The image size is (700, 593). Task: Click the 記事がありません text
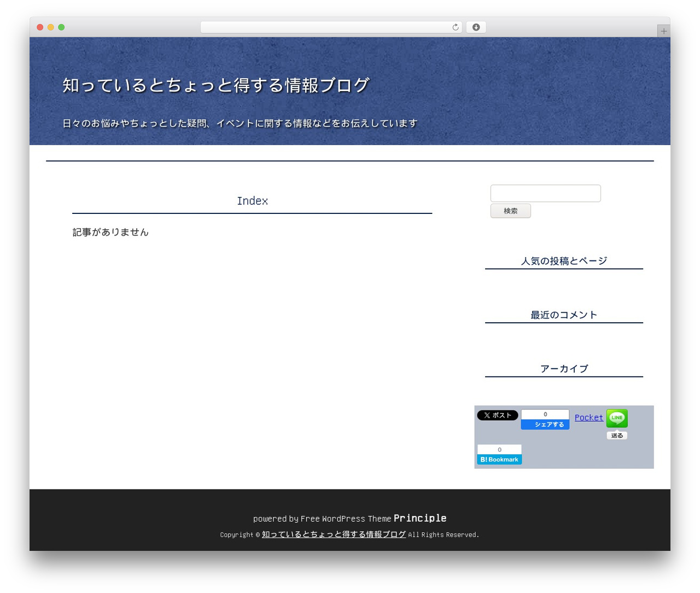point(110,232)
